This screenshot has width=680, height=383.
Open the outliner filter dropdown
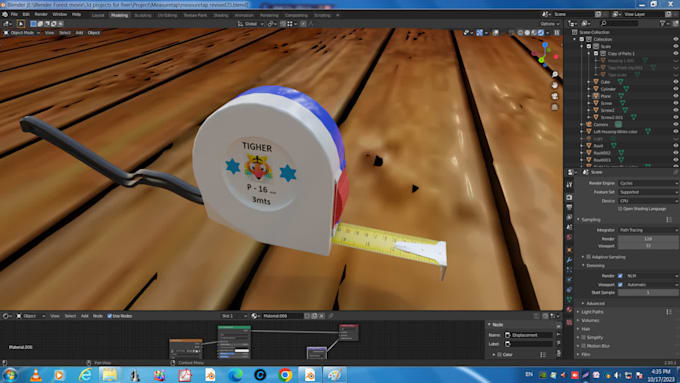pyautogui.click(x=664, y=23)
